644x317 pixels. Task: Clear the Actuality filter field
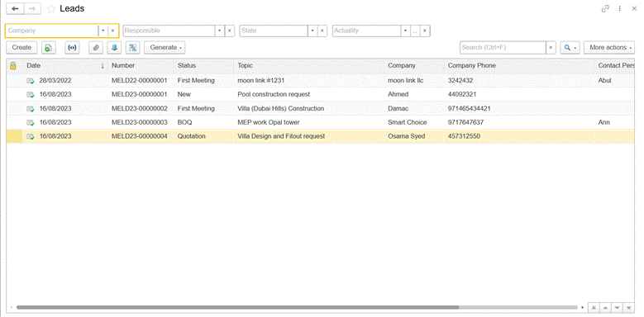point(425,31)
